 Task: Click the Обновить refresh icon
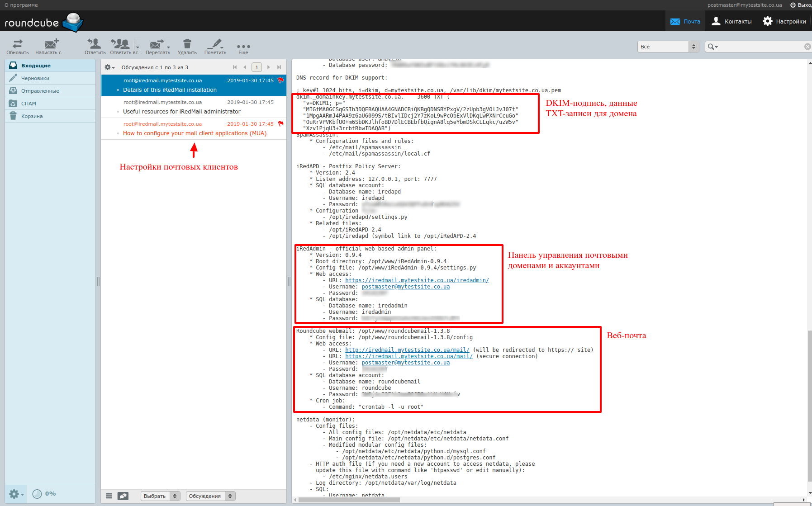point(17,44)
